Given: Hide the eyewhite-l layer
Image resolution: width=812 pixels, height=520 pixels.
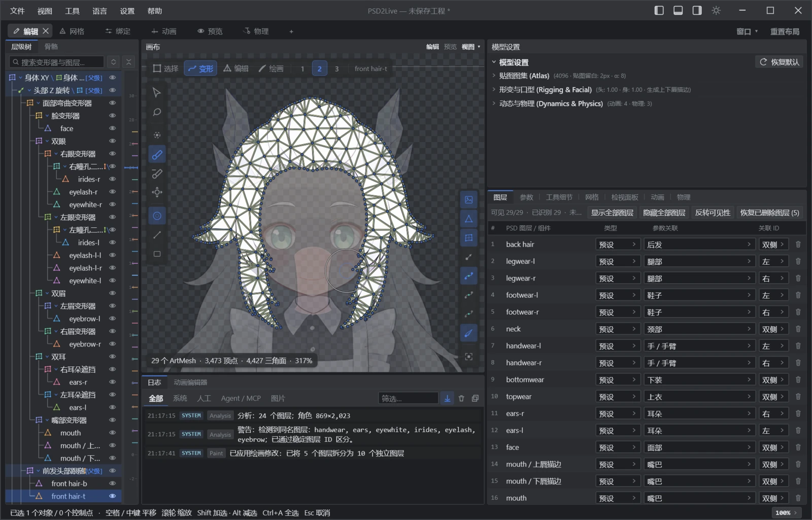Looking at the screenshot, I should (113, 281).
